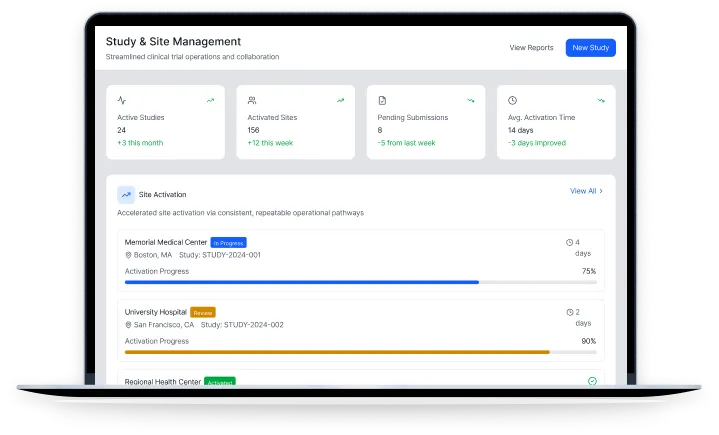The width and height of the screenshot is (719, 435).
Task: Click the clock icon for Memorial Medical Center
Action: click(x=570, y=242)
